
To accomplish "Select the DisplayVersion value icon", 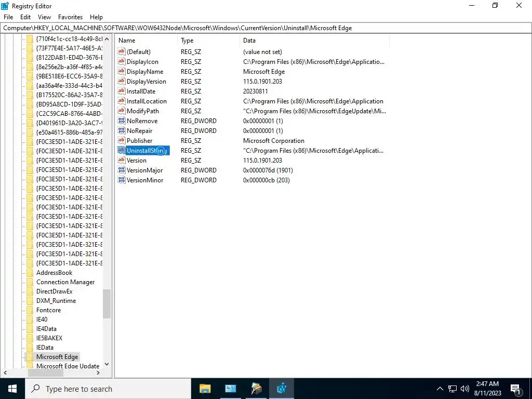I will [x=122, y=81].
